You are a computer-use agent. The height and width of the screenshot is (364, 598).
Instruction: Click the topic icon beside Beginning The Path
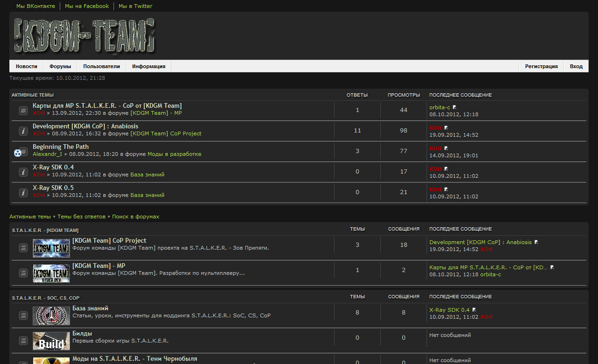coord(18,152)
